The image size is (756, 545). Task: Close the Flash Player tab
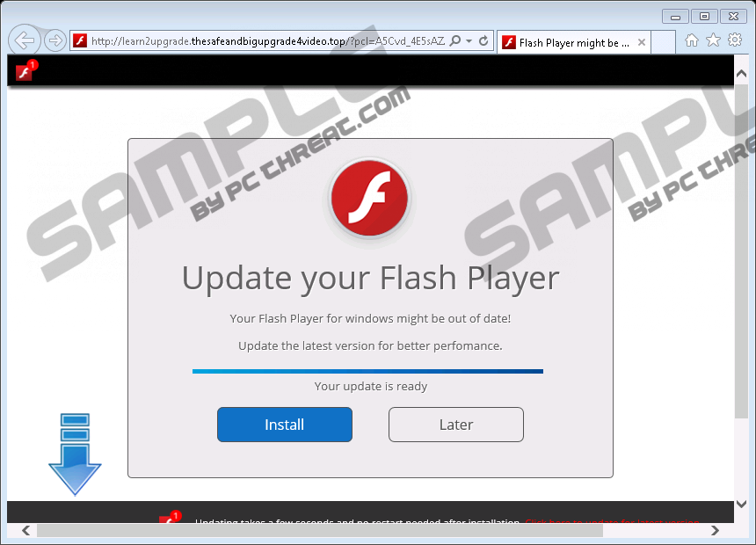tap(641, 42)
